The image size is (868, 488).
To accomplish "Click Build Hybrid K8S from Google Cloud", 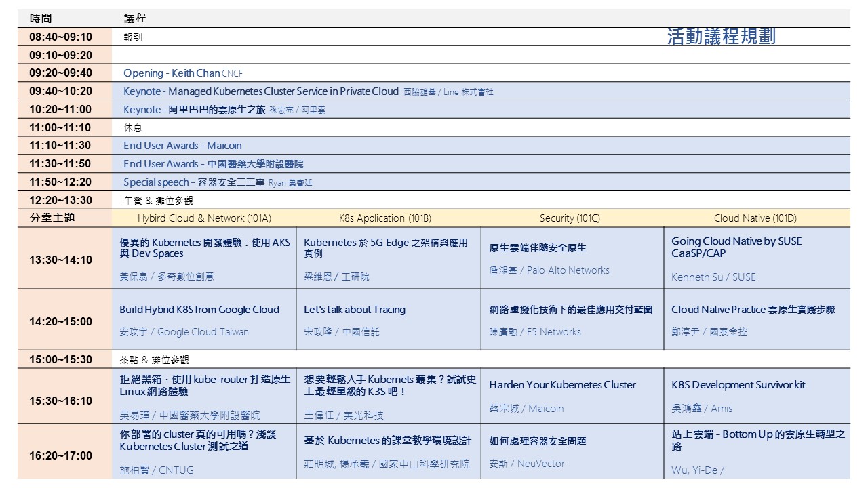I will (x=199, y=310).
